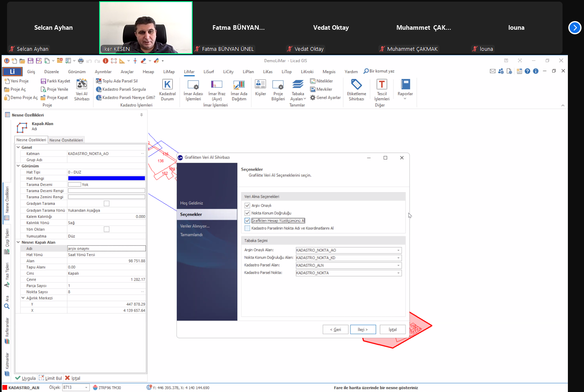The width and height of the screenshot is (584, 392).
Task: Click the Bir komut yaz command search box
Action: pos(379,71)
